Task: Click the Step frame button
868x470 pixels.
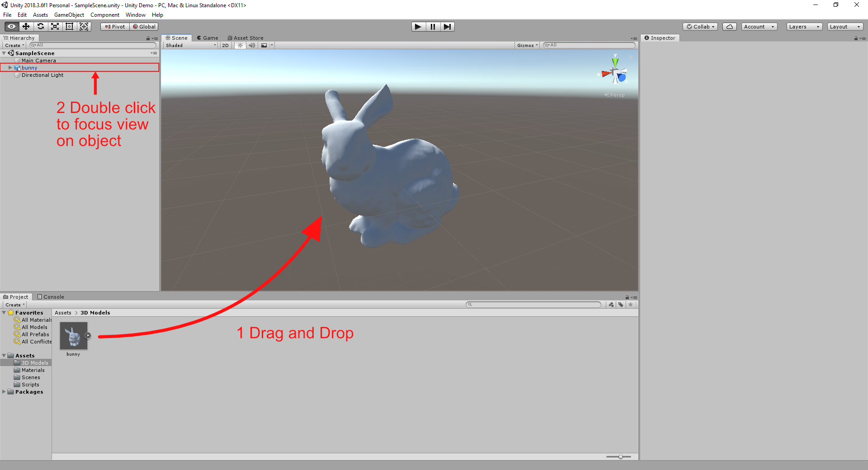Action: click(x=447, y=27)
